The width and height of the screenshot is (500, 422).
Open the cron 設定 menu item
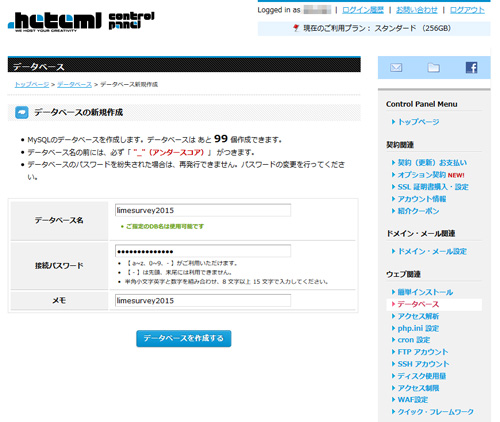414,340
